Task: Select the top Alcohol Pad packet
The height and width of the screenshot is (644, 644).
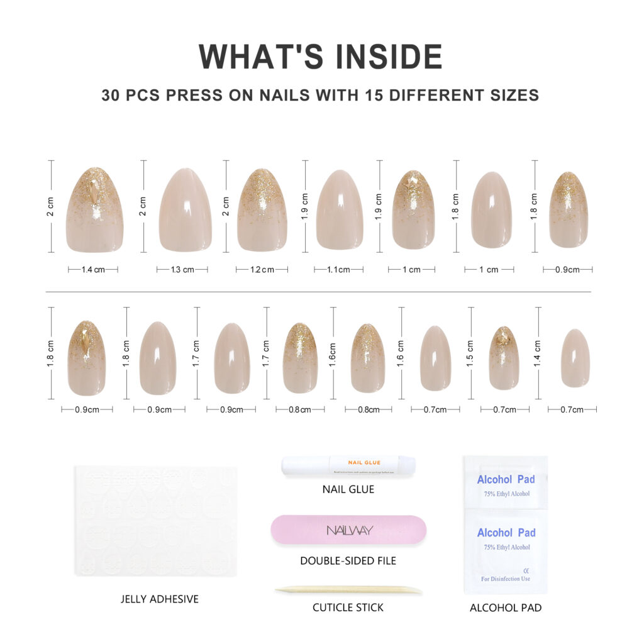Action: pyautogui.click(x=506, y=482)
